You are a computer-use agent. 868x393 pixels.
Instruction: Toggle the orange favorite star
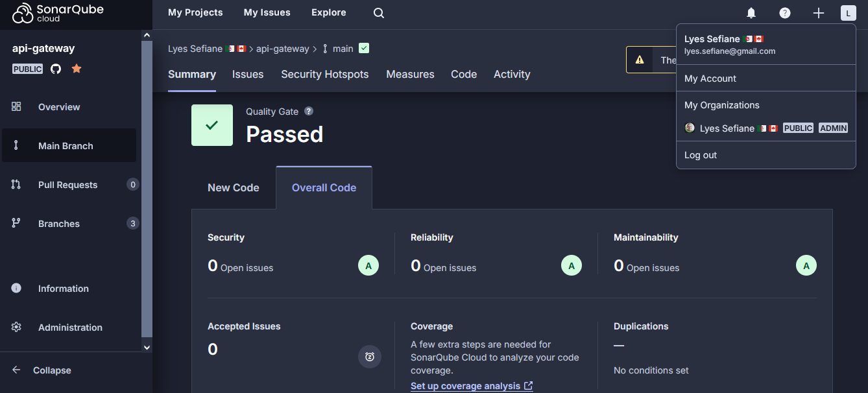click(77, 69)
